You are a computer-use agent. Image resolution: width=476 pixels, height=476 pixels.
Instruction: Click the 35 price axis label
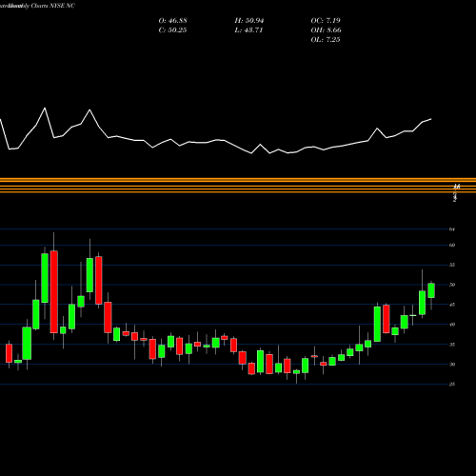452,345
